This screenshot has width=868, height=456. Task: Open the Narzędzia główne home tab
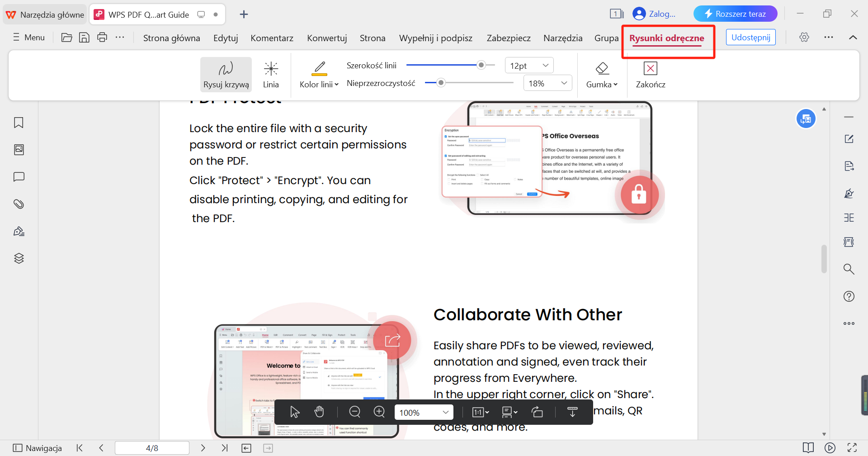click(x=45, y=14)
